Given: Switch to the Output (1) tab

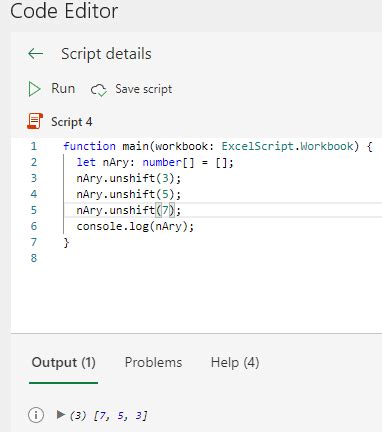Looking at the screenshot, I should [63, 362].
